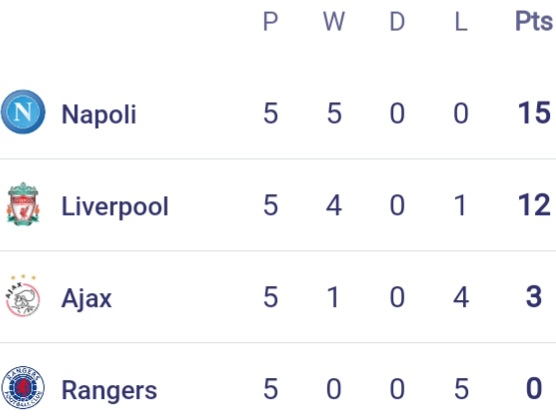The image size is (556, 420).
Task: Click Liverpool's 4 wins cell
Action: tap(334, 205)
